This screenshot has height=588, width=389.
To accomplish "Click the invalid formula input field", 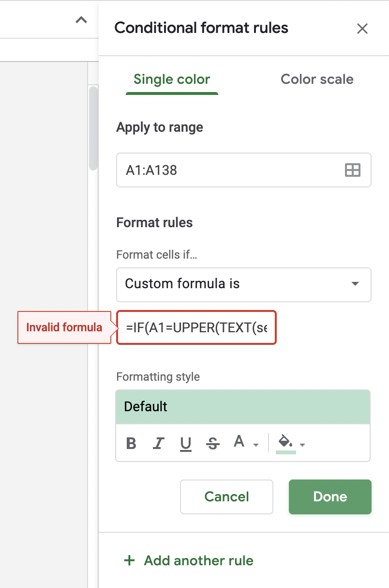I will pyautogui.click(x=196, y=327).
